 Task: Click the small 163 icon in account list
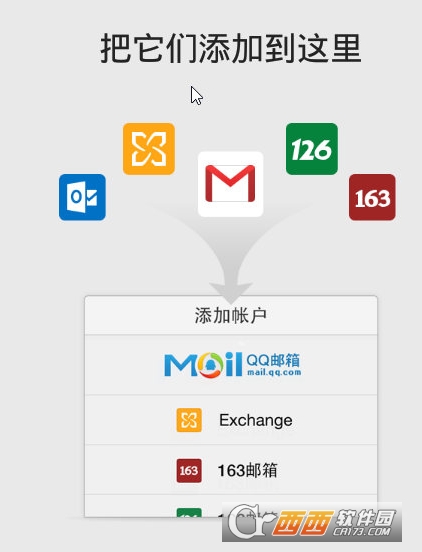(189, 470)
